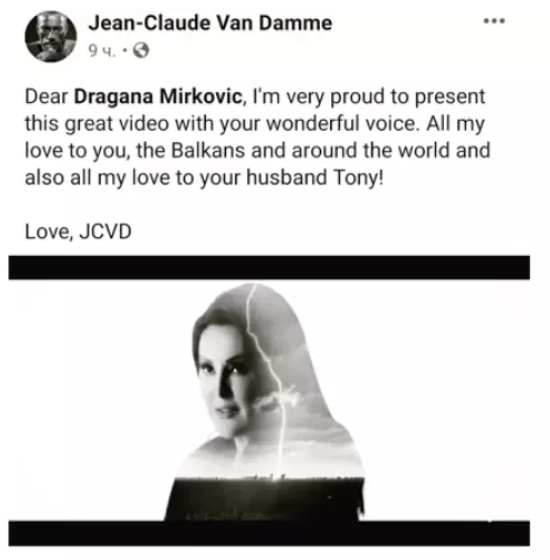Image resolution: width=550 pixels, height=560 pixels.
Task: Play the black-and-white video thumbnail
Action: (269, 400)
